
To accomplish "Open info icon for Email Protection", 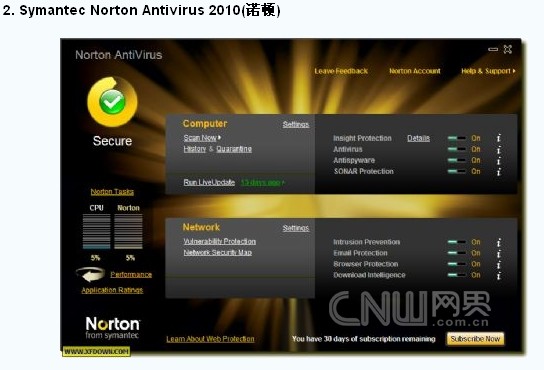I will (x=499, y=253).
